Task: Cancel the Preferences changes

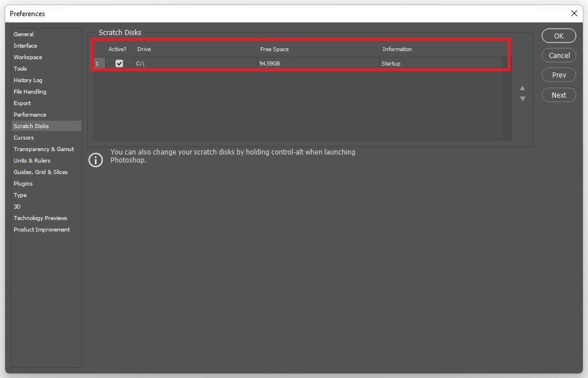Action: (x=559, y=56)
